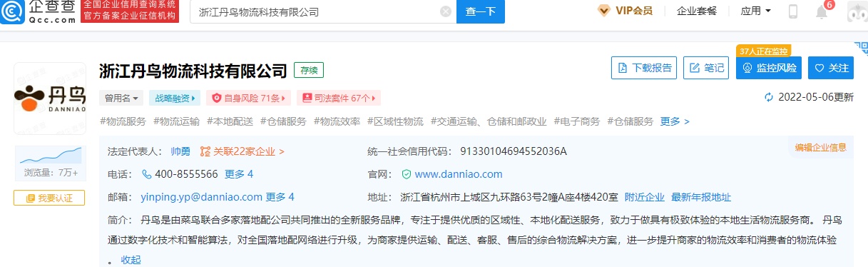Viewport: 868px width, 267px height.
Task: Expand tags with 更多 > link
Action: (675, 121)
